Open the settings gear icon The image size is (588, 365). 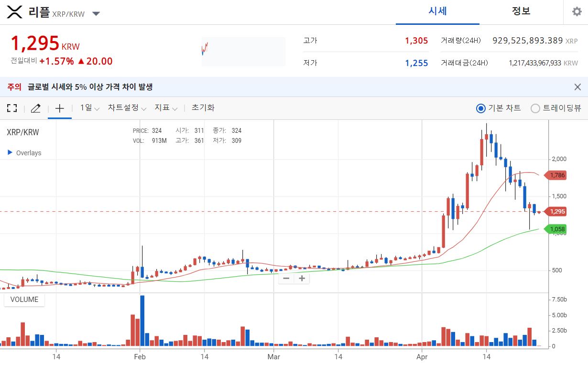coord(577,12)
